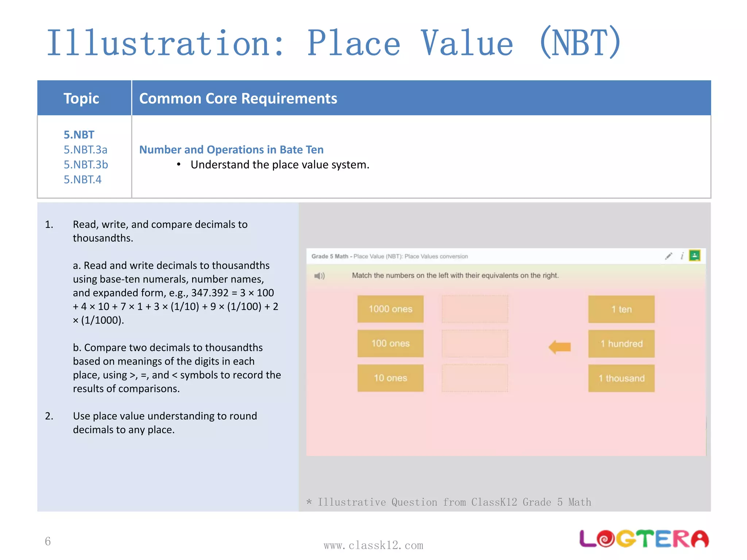747x560 pixels.
Task: Play question audio via speaker icon
Action: [319, 276]
